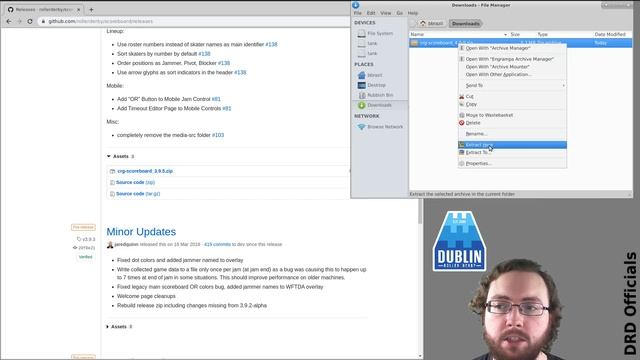The image size is (640, 360).
Task: Click the lock icon in address bar
Action: pyautogui.click(x=43, y=21)
